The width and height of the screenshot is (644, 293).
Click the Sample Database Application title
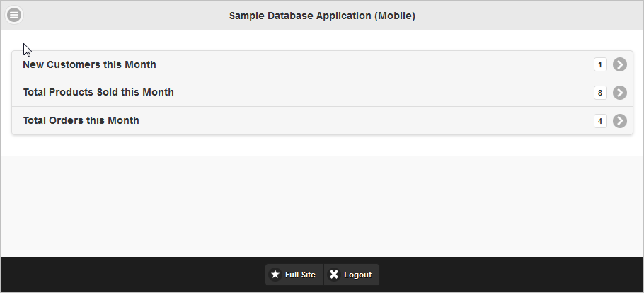tap(322, 16)
